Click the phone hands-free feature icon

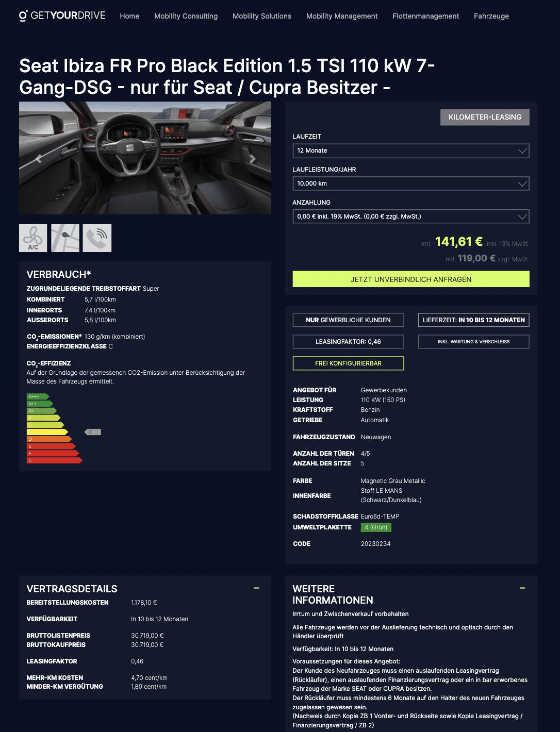pyautogui.click(x=97, y=238)
